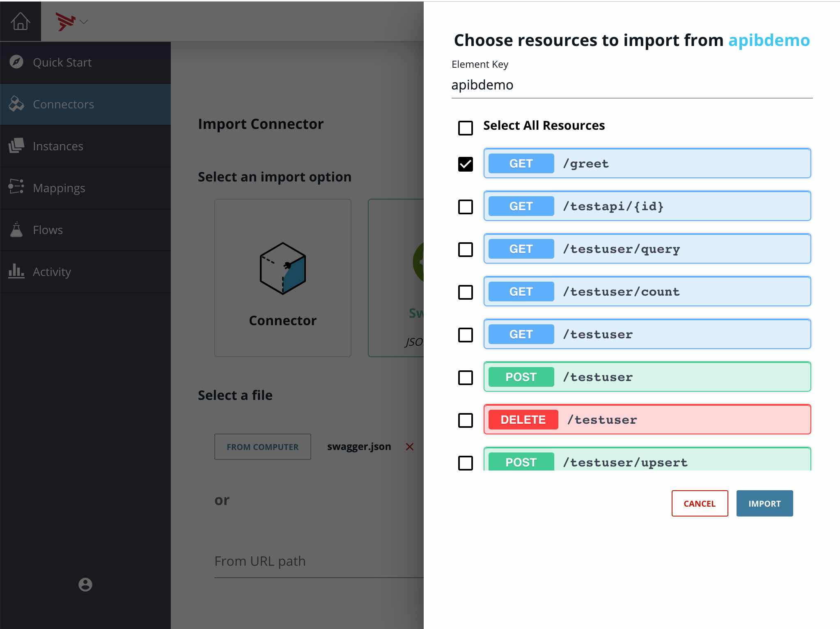Check the GET /testuser/query checkbox
Viewport: 840px width, 629px height.
coord(466,249)
